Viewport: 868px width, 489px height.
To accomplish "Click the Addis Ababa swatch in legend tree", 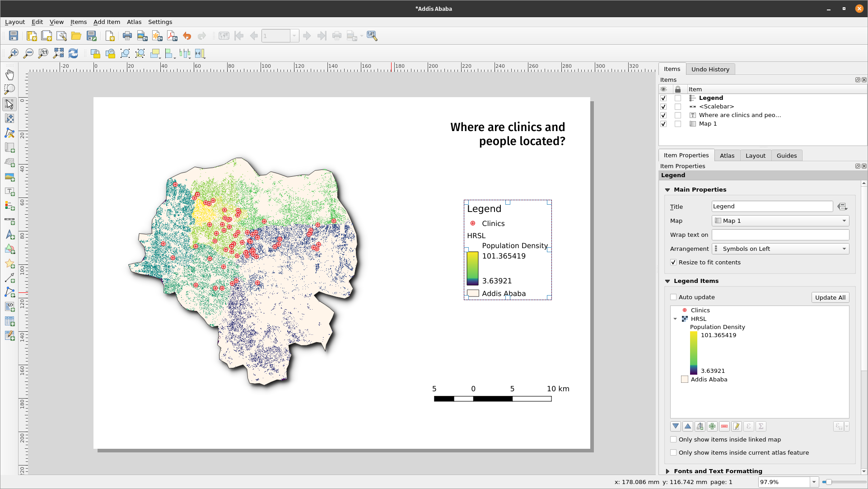I will pos(685,380).
